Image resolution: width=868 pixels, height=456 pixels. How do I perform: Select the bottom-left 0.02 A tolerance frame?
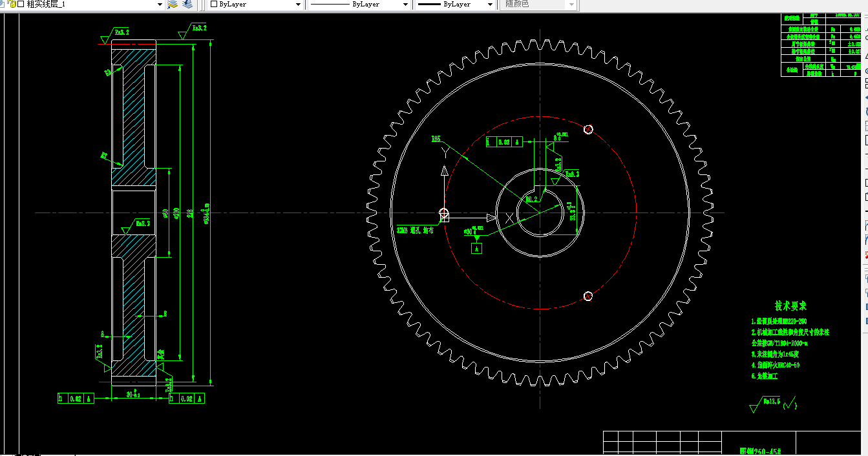76,399
